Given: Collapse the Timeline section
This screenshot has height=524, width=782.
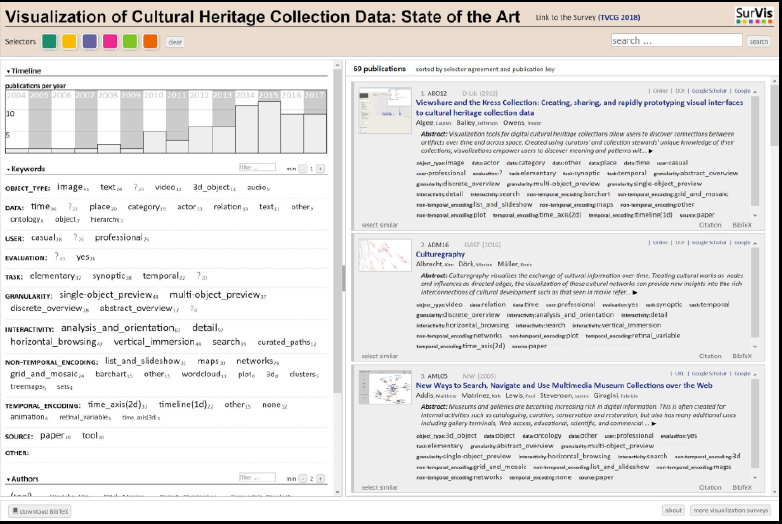Looking at the screenshot, I should (24, 72).
